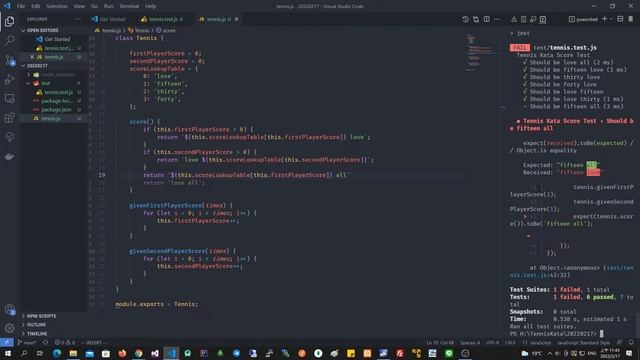Open the Remote Explorer view
This screenshot has height=360, width=640.
[9, 98]
